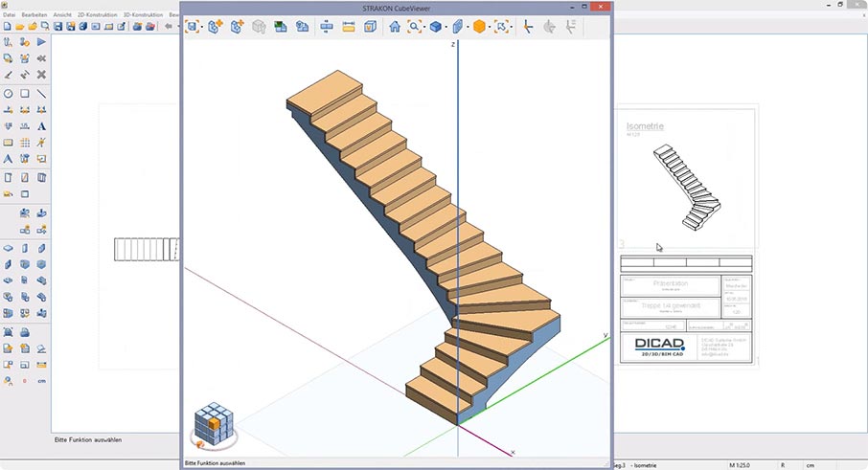
Task: Click the navigation cube in viewer corner
Action: (x=213, y=425)
